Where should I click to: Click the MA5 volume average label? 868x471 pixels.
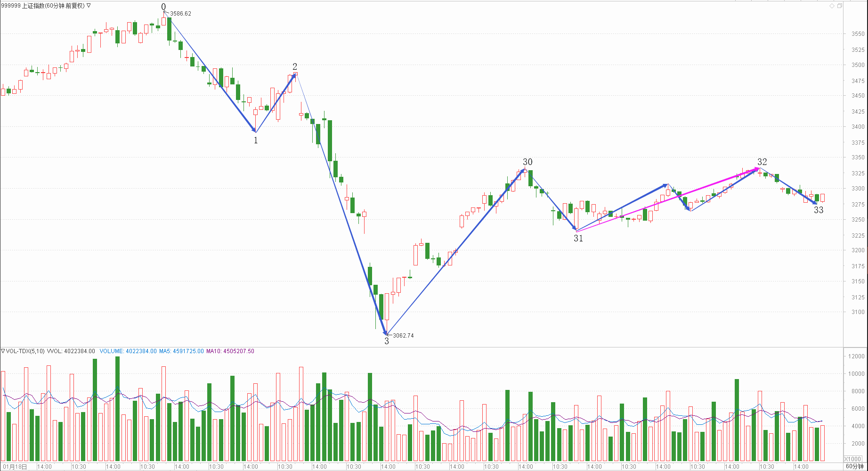[x=181, y=351]
